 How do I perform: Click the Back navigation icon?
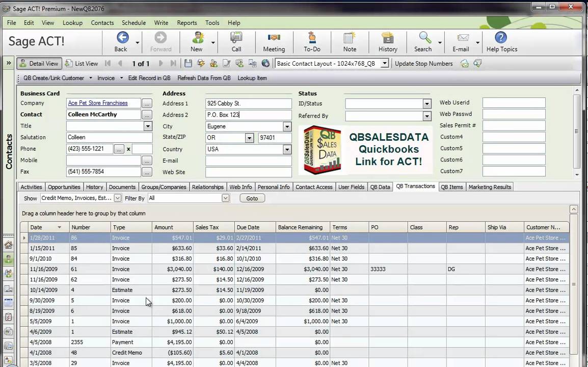[122, 38]
